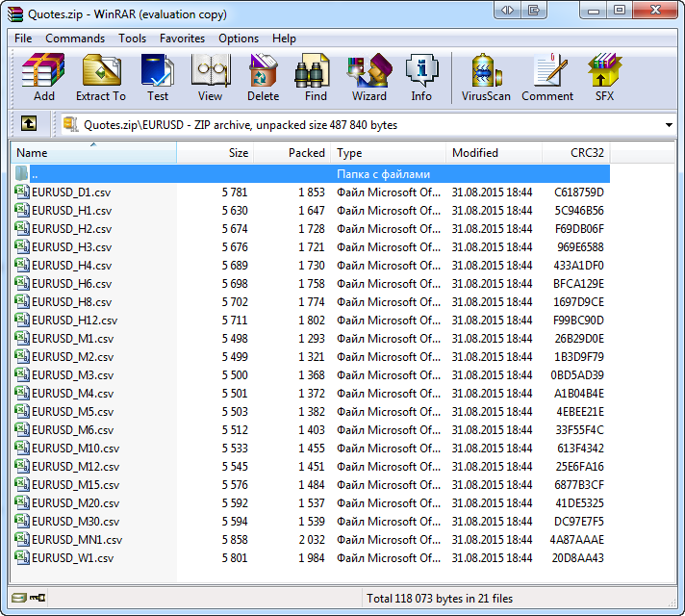Sort by Name column header

[93, 153]
